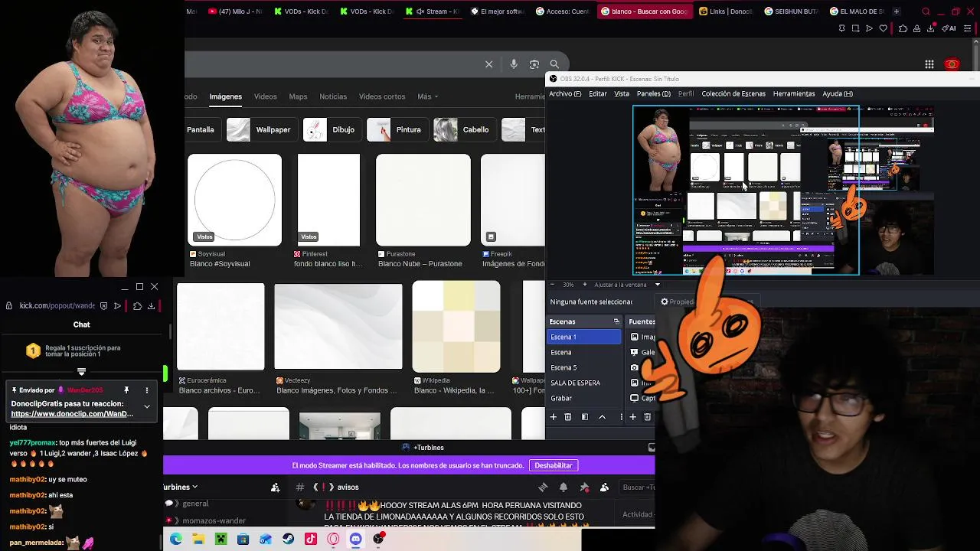Open the Colección de Escenas menu
Image resolution: width=980 pixels, height=551 pixels.
pos(733,93)
